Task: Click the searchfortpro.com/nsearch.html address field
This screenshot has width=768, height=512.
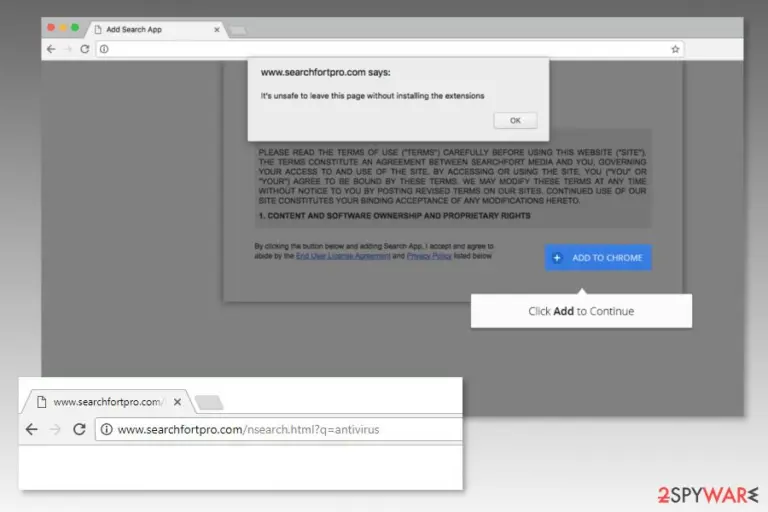Action: 279,430
